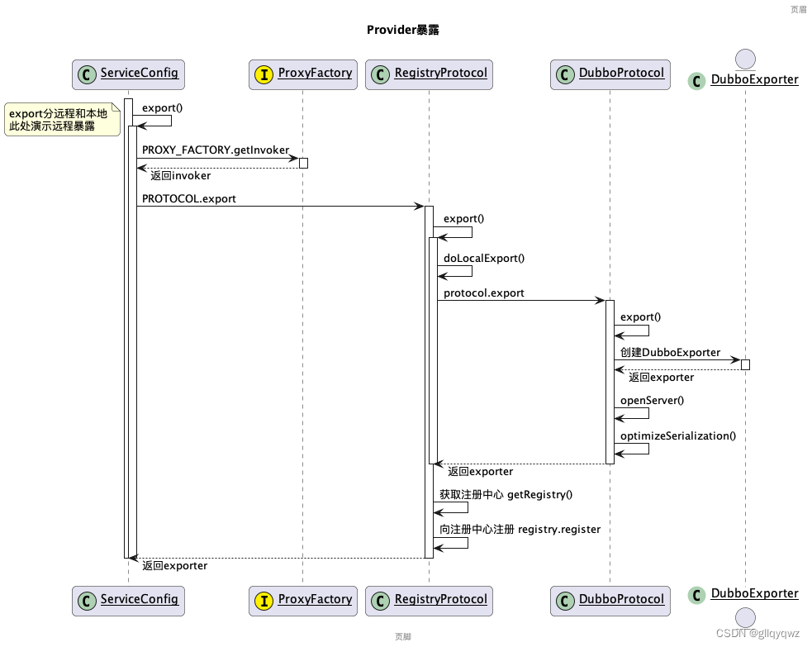This screenshot has height=647, width=812.
Task: Click the green C icon beside bottom DubboExporter
Action: pyautogui.click(x=696, y=595)
